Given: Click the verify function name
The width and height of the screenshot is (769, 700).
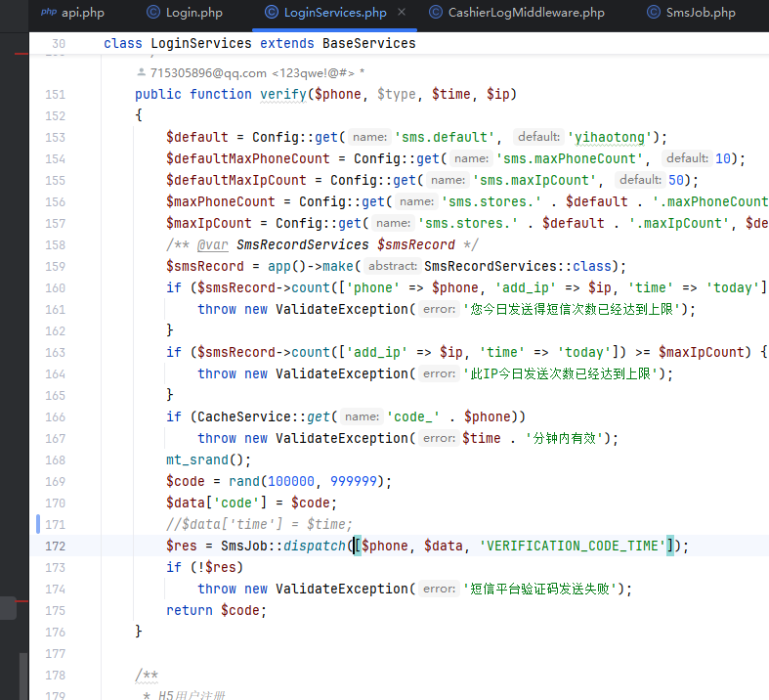Looking at the screenshot, I should point(283,94).
